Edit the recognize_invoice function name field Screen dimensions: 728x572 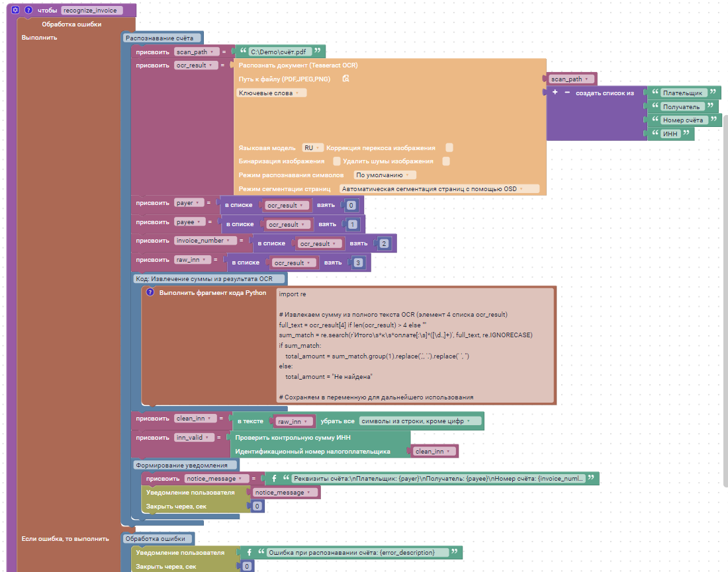[92, 10]
